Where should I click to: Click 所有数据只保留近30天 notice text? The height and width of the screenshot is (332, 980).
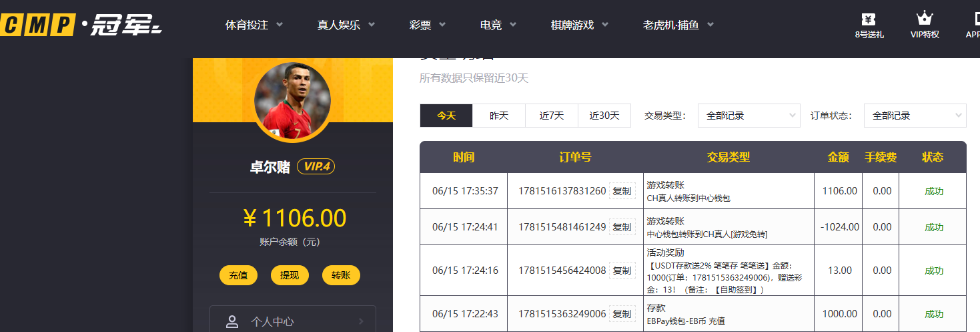474,78
